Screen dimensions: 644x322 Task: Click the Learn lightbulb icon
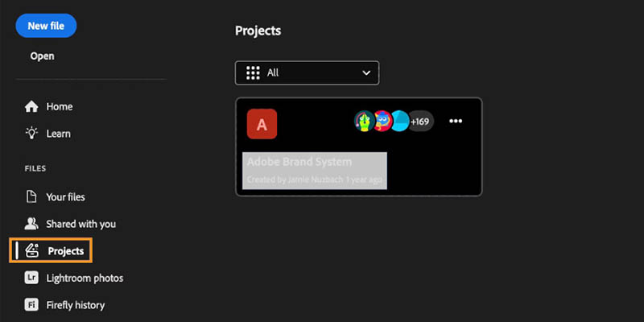click(x=31, y=134)
